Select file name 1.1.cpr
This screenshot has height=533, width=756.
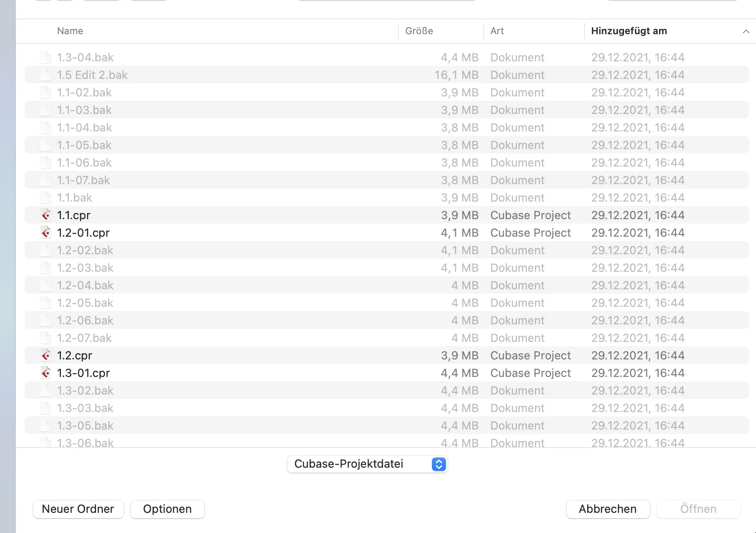(x=74, y=215)
